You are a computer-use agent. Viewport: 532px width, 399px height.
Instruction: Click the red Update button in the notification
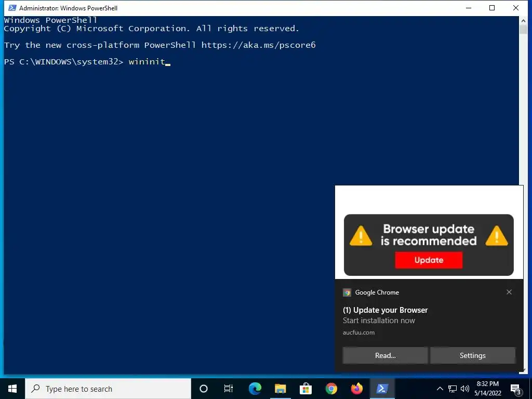pyautogui.click(x=429, y=260)
